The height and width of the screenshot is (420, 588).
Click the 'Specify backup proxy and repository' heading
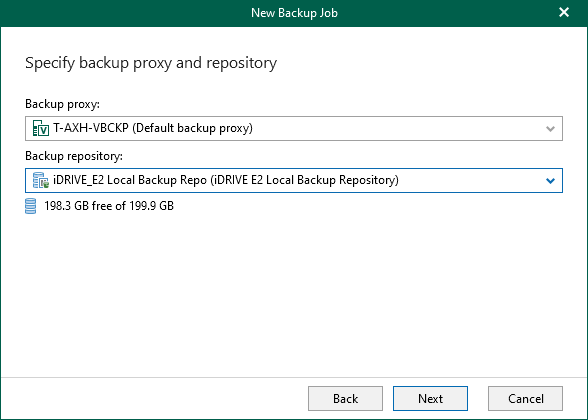[x=151, y=63]
